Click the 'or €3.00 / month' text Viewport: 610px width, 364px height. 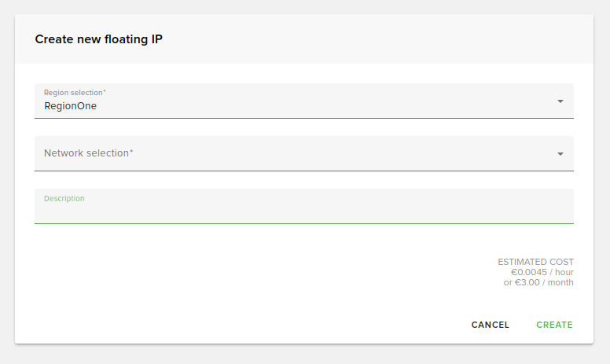click(538, 282)
